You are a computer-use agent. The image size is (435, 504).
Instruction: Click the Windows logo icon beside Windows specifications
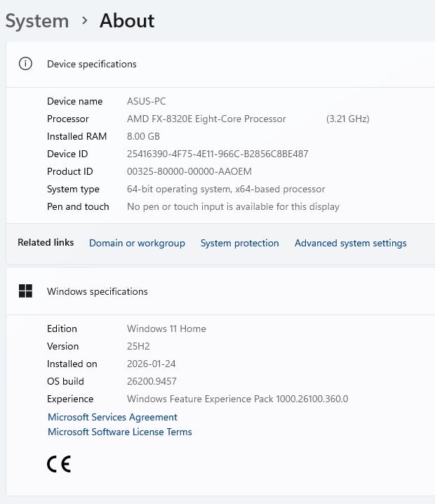25,291
